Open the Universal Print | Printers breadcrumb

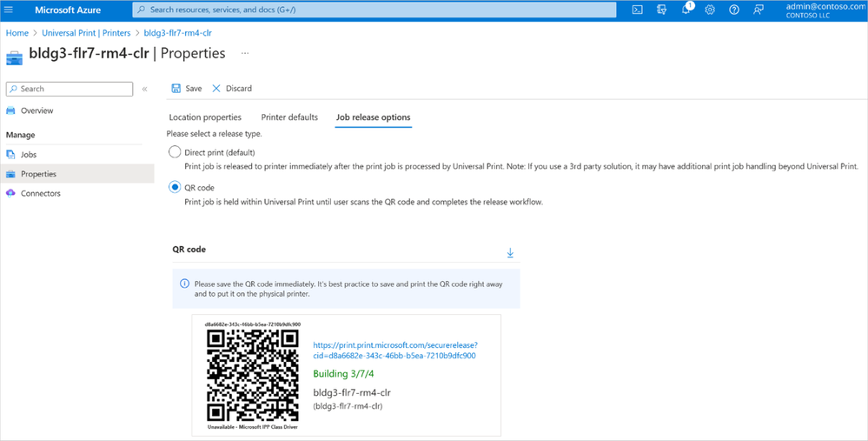[x=86, y=33]
